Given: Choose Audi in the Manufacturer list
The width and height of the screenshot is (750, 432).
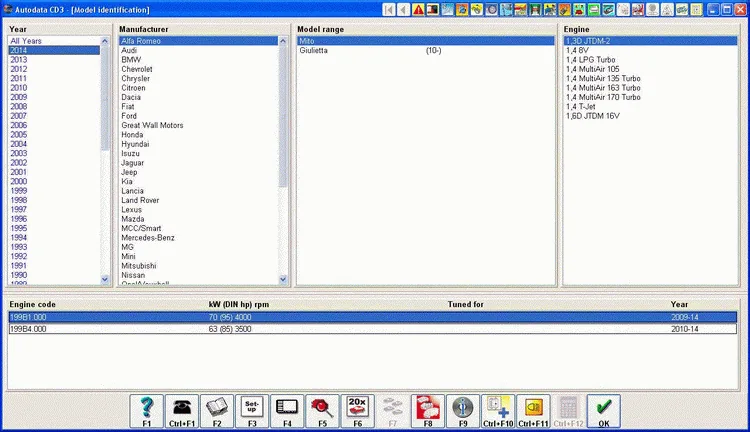Looking at the screenshot, I should (x=199, y=51).
